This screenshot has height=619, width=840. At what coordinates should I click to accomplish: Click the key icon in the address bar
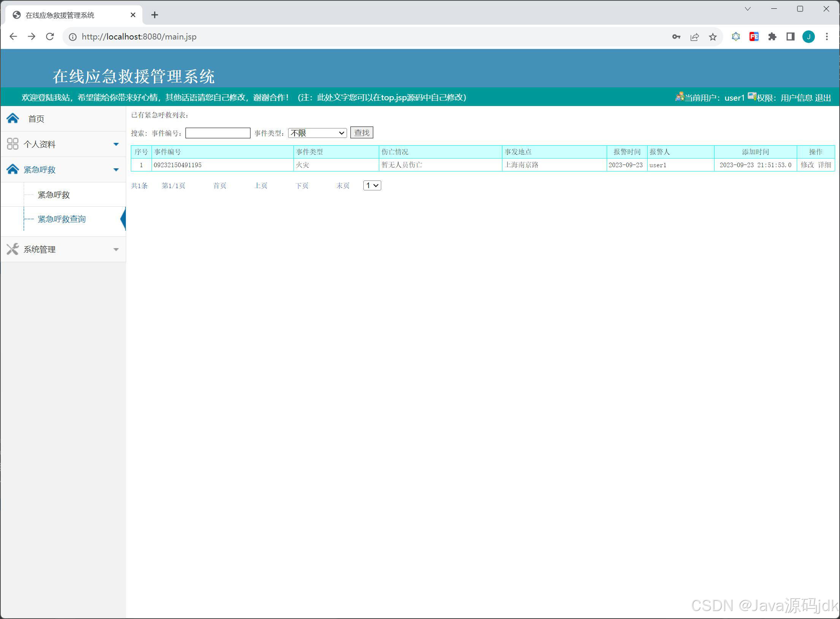[x=676, y=36]
